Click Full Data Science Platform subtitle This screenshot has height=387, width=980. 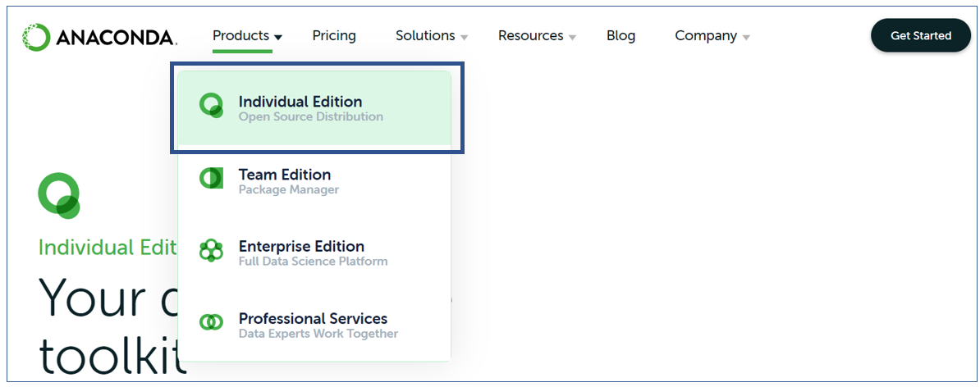tap(314, 261)
